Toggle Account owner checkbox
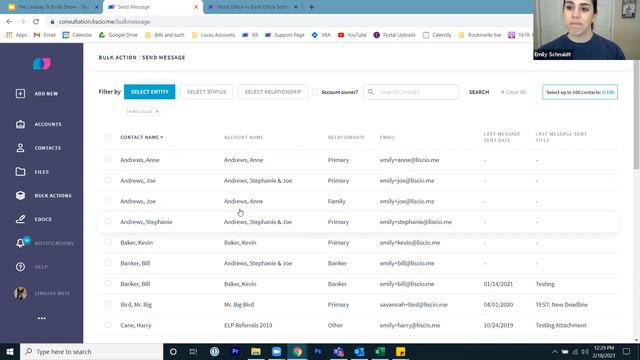640x360 pixels. pos(315,92)
